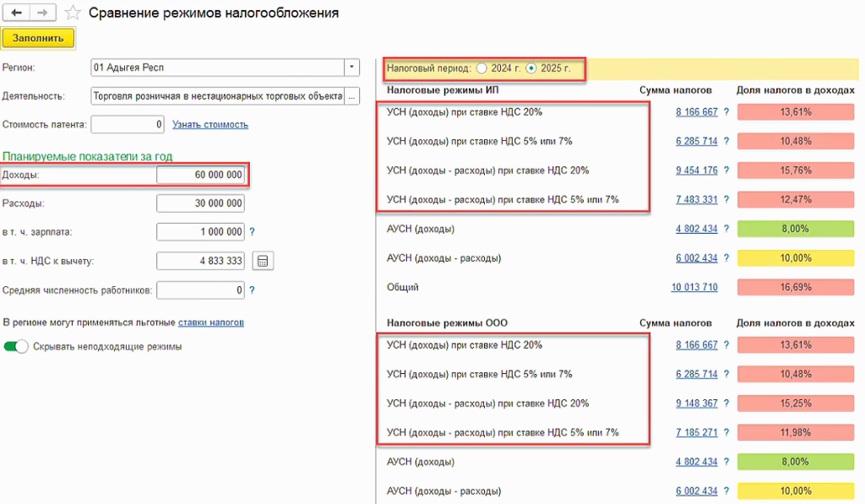The height and width of the screenshot is (504, 865).
Task: Click help icon next to Средняя численность работников
Action: pos(252,290)
